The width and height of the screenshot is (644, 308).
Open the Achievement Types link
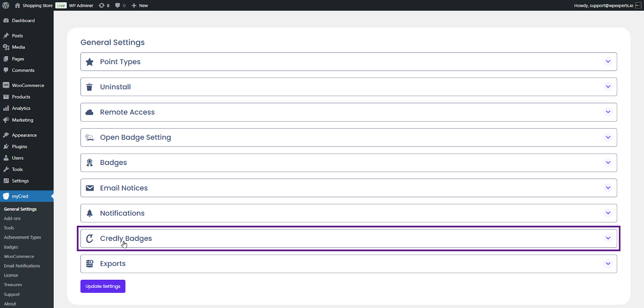(23, 237)
